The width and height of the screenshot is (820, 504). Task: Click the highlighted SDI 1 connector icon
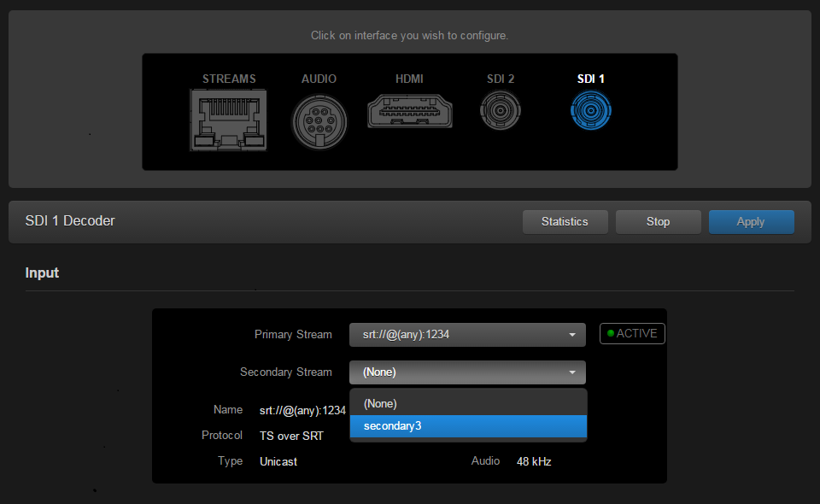tap(590, 110)
